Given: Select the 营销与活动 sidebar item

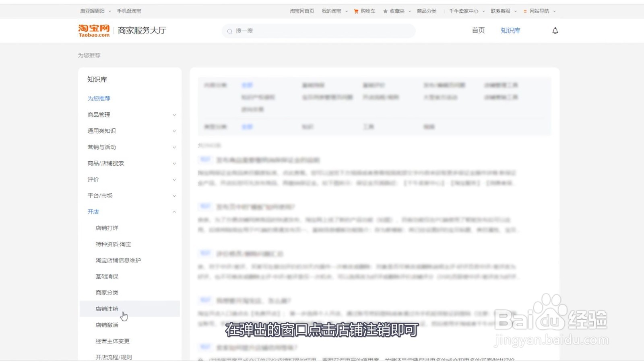Looking at the screenshot, I should click(101, 147).
